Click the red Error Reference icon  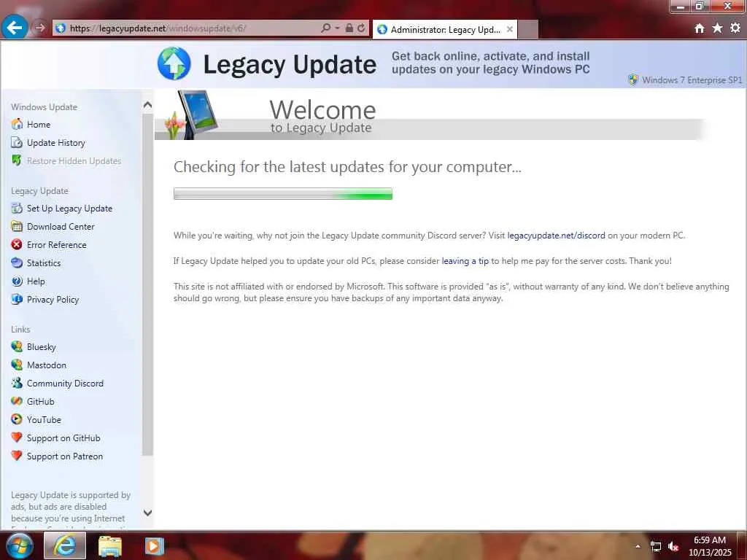tap(17, 244)
